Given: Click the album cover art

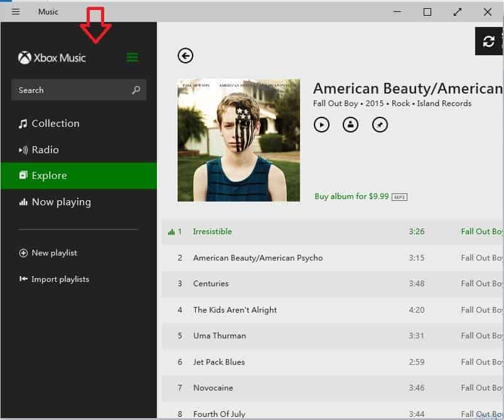Looking at the screenshot, I should tap(239, 140).
